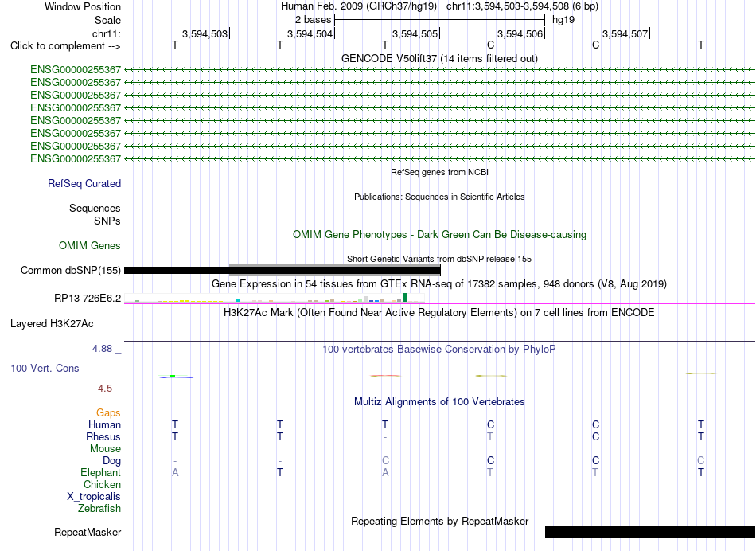The width and height of the screenshot is (756, 551).
Task: Click position marker 3,594,503 on ruler
Action: click(205, 33)
